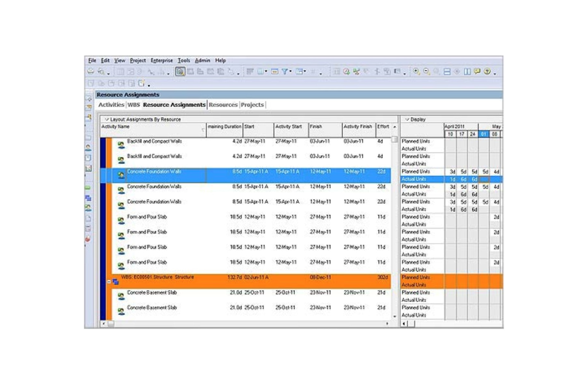
Task: Click the Level Resources icon
Action: [x=357, y=72]
